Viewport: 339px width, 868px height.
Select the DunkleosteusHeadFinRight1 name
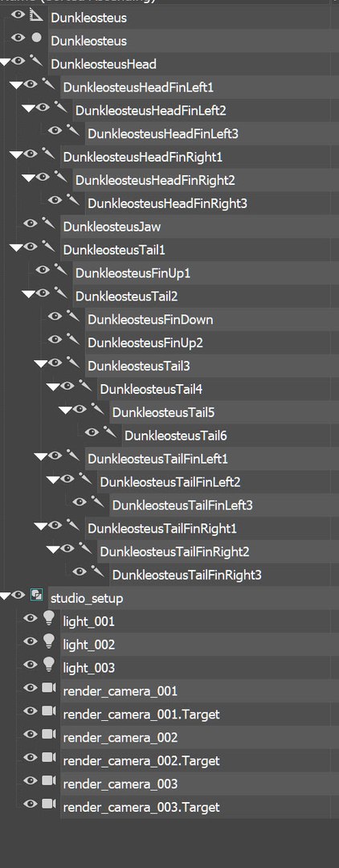(x=143, y=157)
